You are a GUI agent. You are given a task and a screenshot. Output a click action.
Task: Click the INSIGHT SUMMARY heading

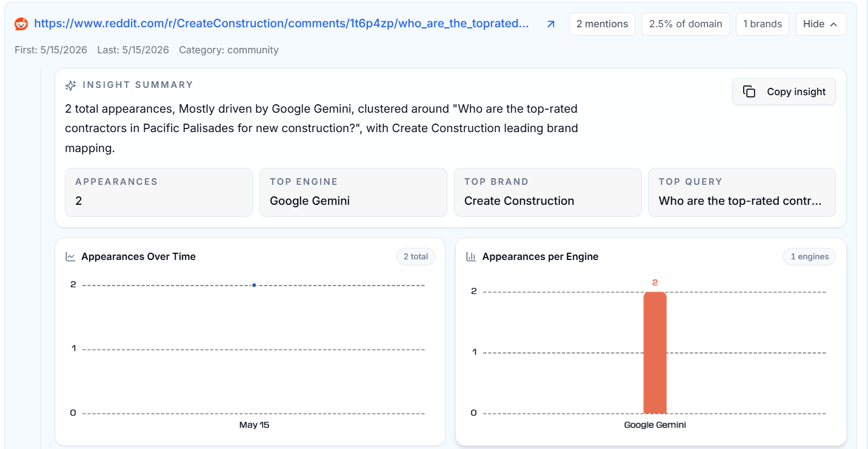pos(138,85)
